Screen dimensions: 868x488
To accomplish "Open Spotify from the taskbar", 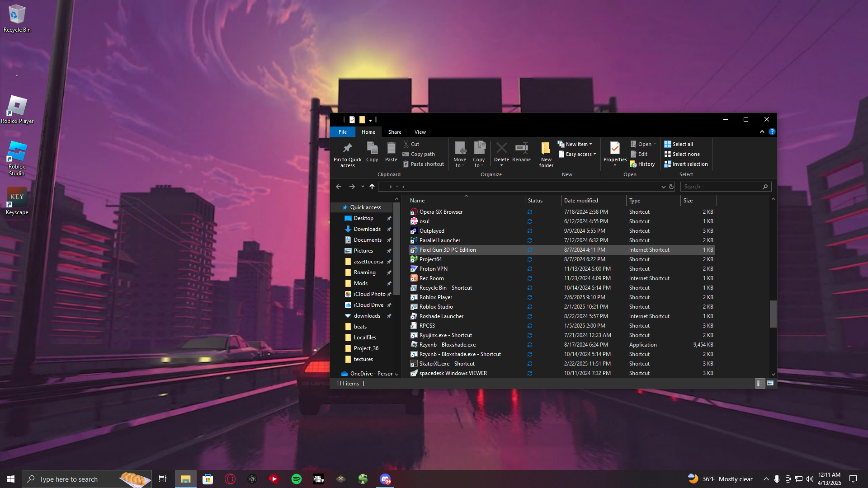I will [297, 479].
